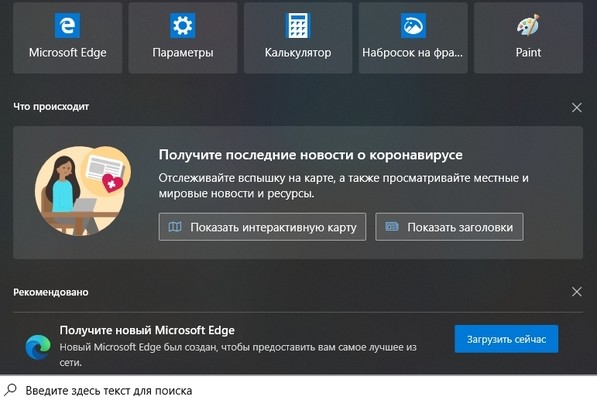This screenshot has height=400, width=597.
Task: Select the Получите новый Microsoft Edge heading
Action: coord(147,330)
